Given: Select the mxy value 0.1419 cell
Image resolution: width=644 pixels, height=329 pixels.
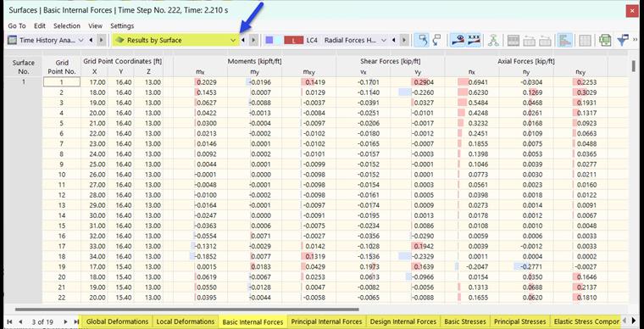Looking at the screenshot, I should click(308, 82).
